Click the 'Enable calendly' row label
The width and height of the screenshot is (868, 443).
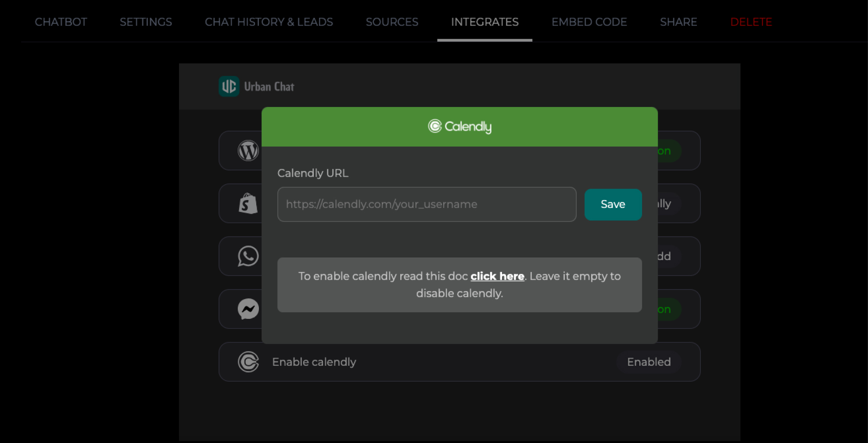314,362
